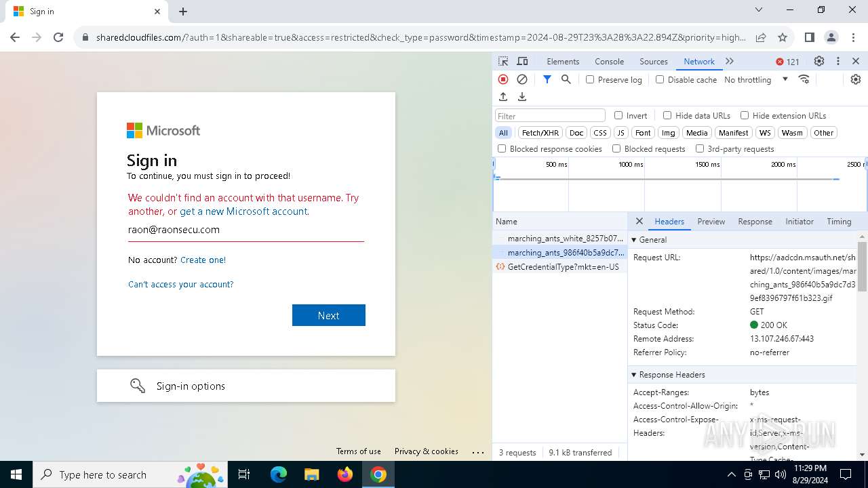Toggle the network filter funnel icon
The image size is (868, 488).
click(547, 79)
